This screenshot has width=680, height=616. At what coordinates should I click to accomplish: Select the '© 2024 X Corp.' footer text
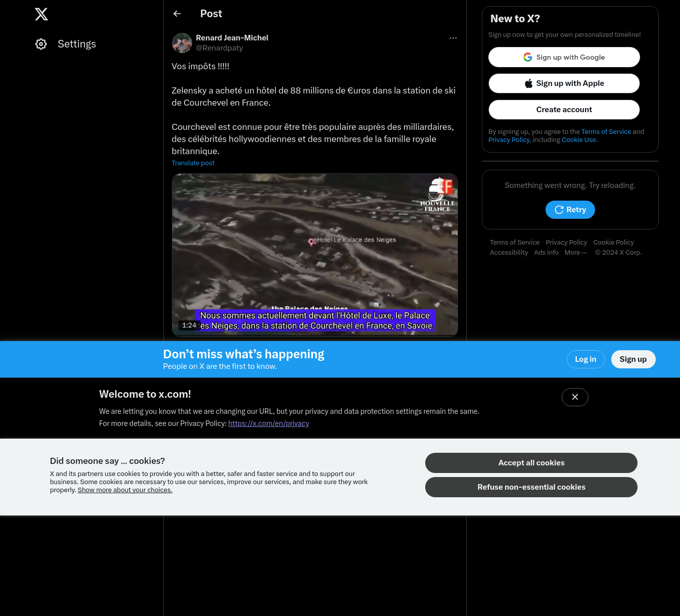coord(618,253)
